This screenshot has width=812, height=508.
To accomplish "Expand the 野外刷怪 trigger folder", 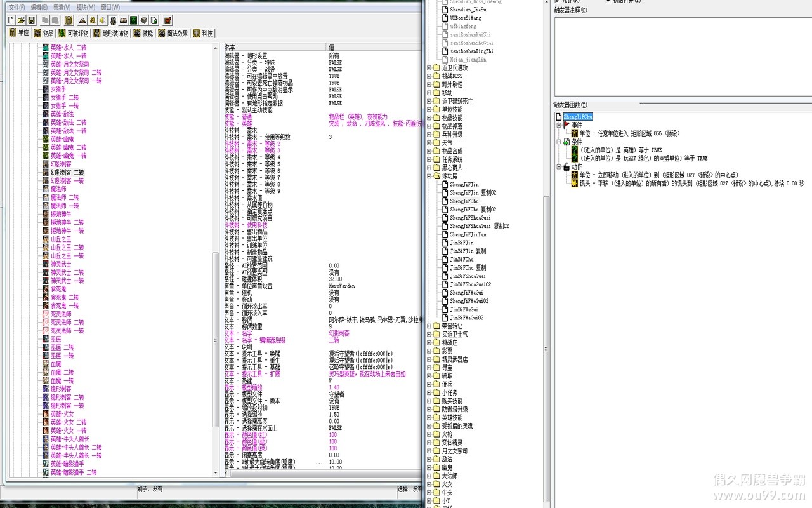I will tap(429, 84).
